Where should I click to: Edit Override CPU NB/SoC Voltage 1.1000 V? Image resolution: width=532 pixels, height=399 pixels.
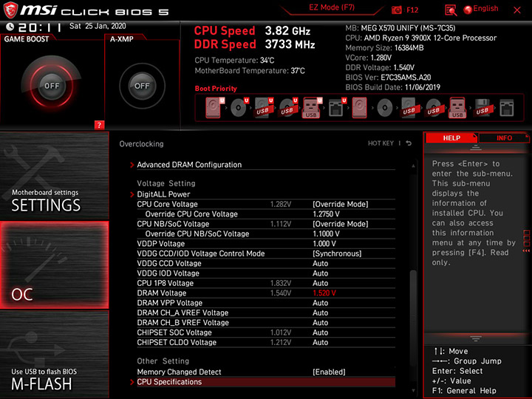[x=326, y=233]
